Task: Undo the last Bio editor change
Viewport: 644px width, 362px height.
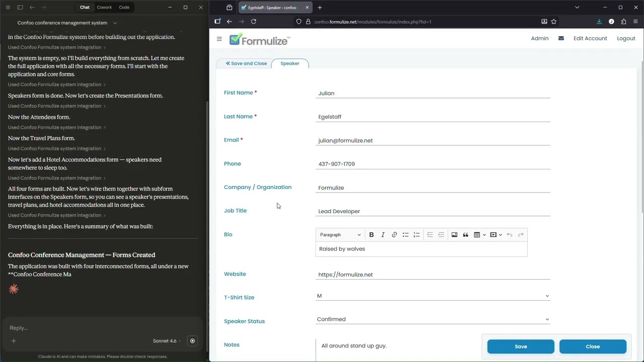Action: tap(510, 235)
